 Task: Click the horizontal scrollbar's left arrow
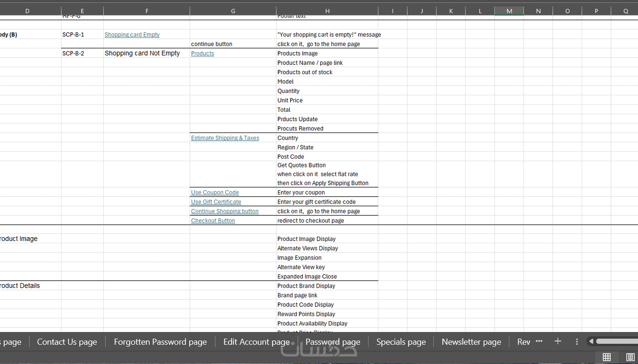pyautogui.click(x=591, y=341)
